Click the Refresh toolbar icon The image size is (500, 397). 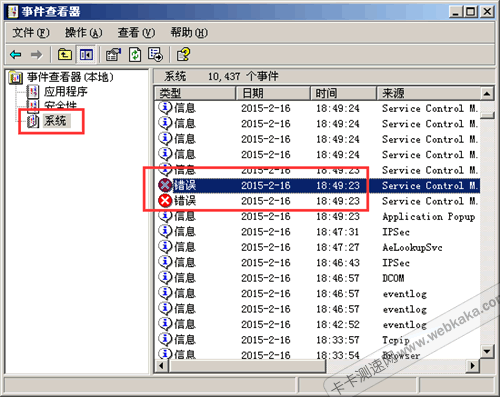click(135, 54)
